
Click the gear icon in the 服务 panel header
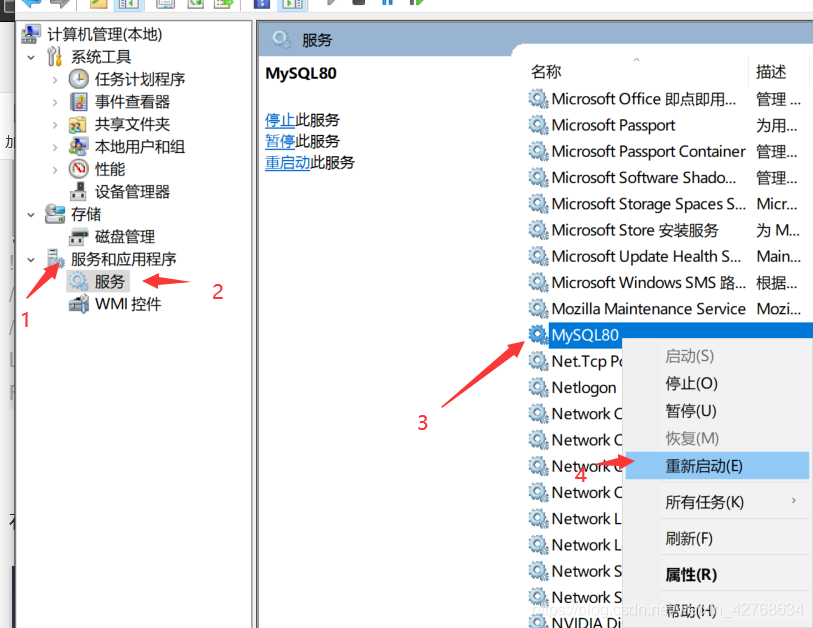pyautogui.click(x=282, y=39)
